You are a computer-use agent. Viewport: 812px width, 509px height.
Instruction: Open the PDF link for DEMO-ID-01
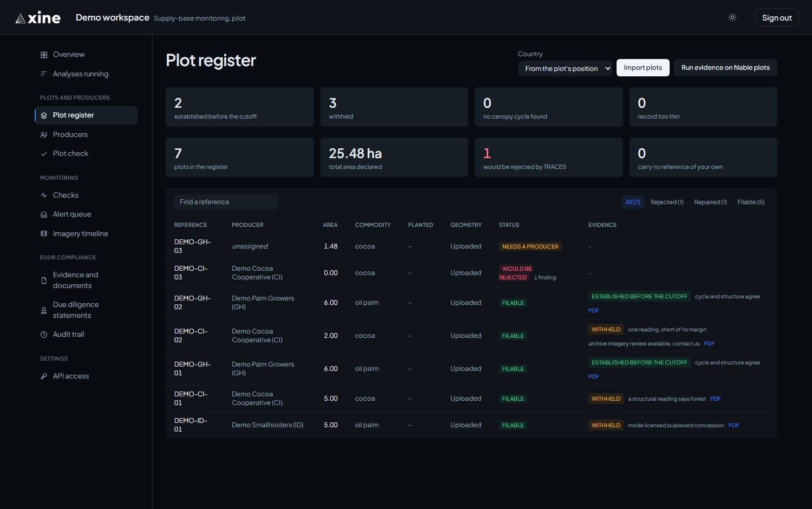[734, 426]
